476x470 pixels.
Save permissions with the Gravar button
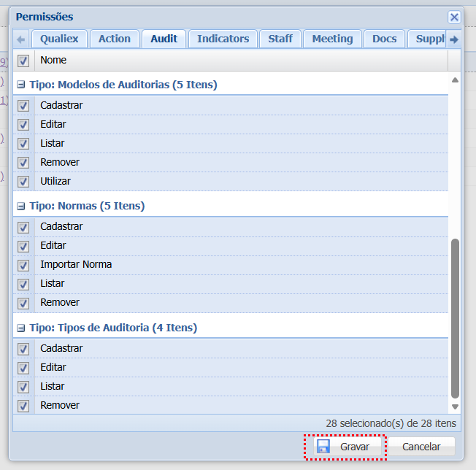coord(346,447)
